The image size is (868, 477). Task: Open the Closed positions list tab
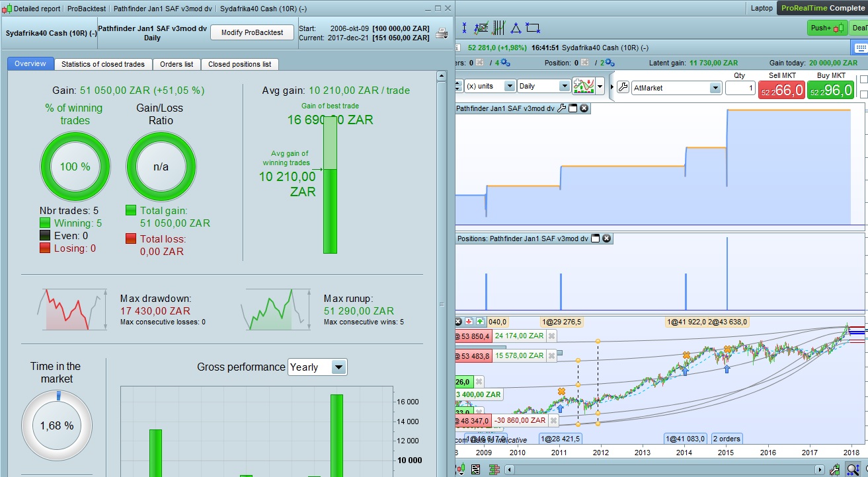pyautogui.click(x=239, y=64)
